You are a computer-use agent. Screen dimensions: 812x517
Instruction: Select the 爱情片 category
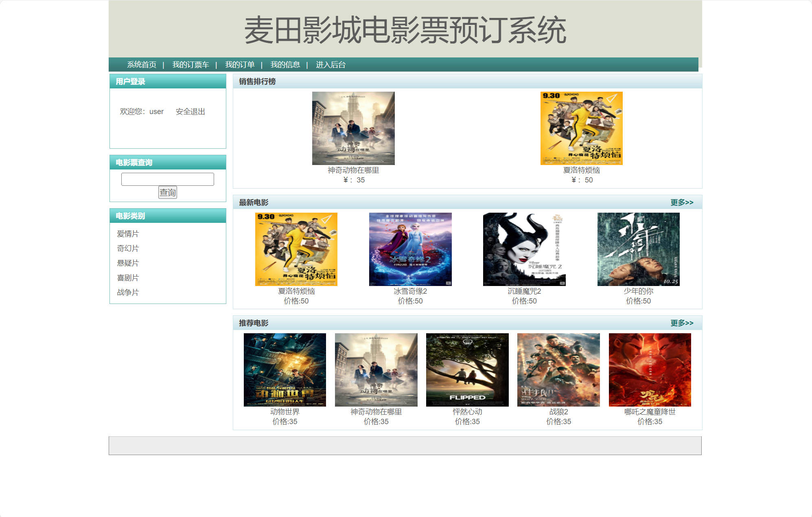(127, 233)
